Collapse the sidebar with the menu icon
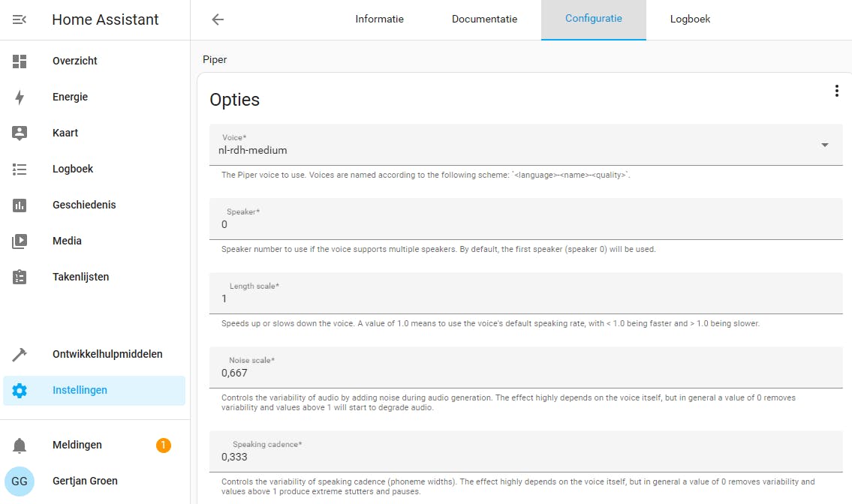 (20, 19)
